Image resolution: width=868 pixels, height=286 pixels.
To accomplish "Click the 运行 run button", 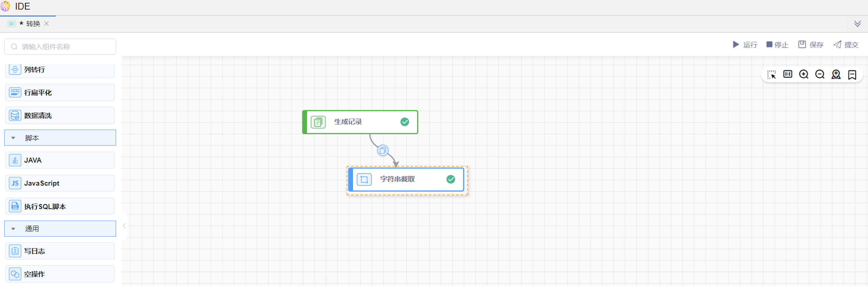I will tap(745, 45).
